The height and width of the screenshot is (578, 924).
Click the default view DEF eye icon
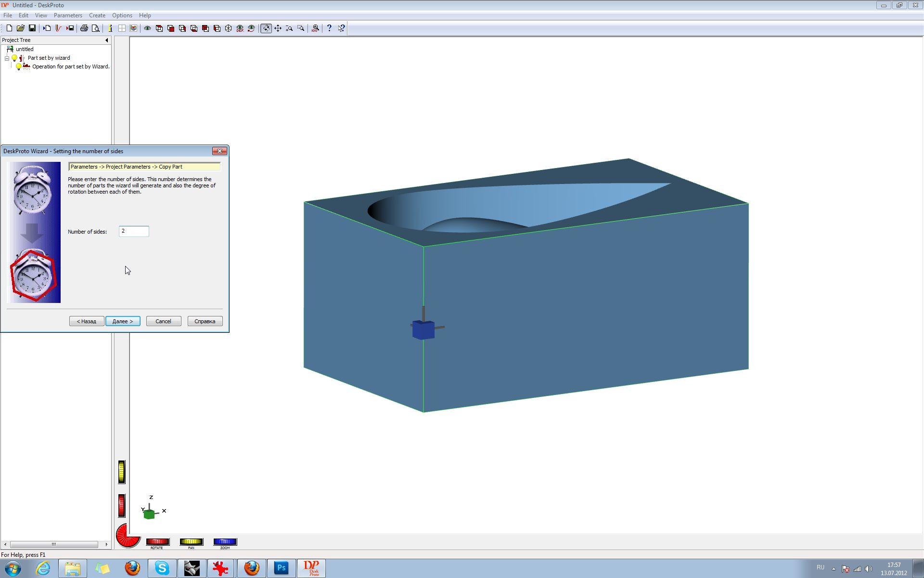[x=240, y=28]
